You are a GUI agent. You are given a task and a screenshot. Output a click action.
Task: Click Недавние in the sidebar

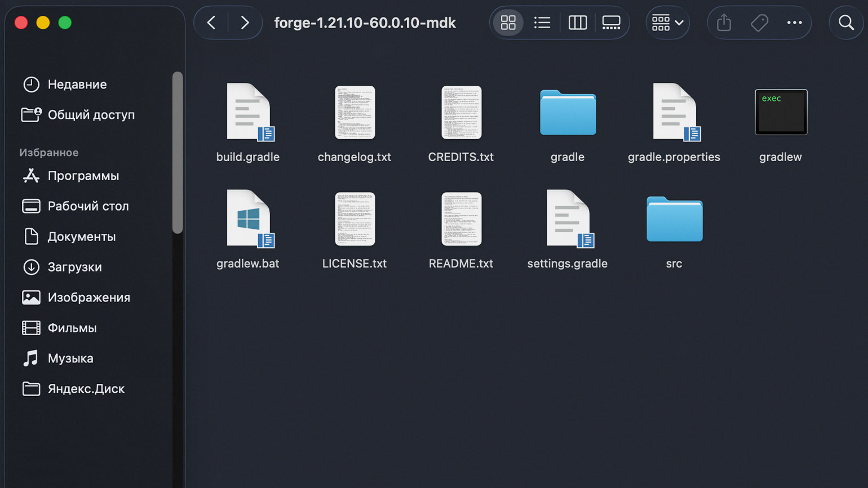77,85
